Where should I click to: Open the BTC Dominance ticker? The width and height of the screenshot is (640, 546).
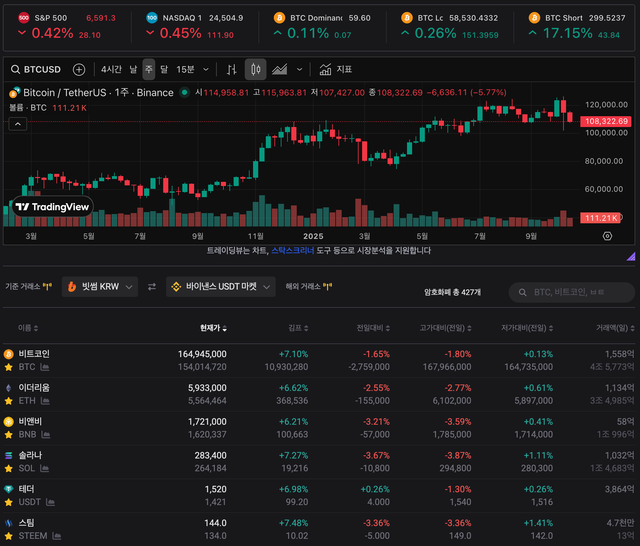click(x=322, y=26)
